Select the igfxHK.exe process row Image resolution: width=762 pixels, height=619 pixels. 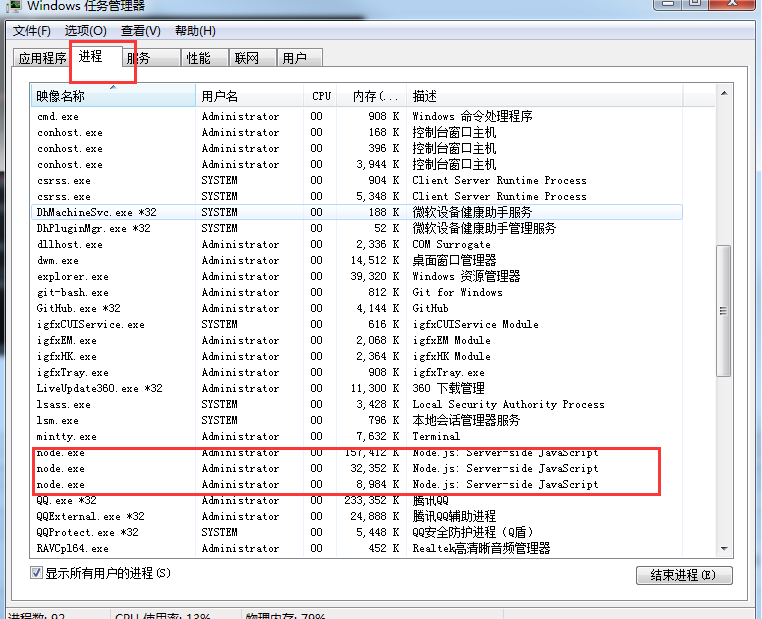pos(357,357)
